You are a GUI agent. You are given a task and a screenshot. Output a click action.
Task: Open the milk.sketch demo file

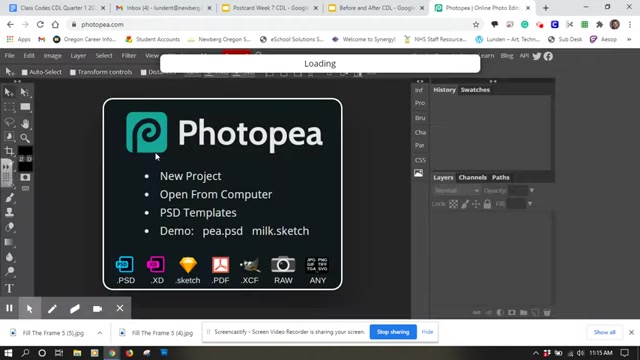click(x=280, y=231)
